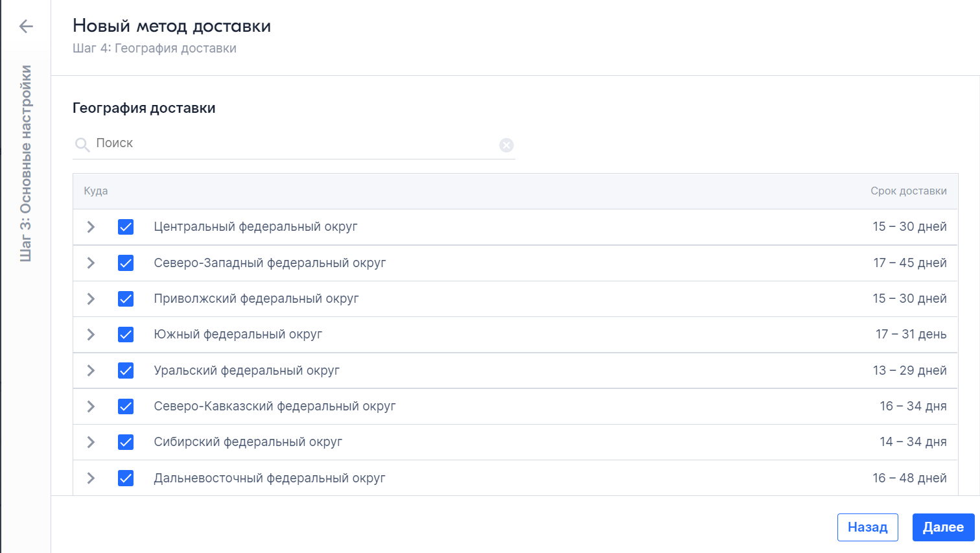Viewport: 980px width, 553px height.
Task: Expand Дальневосточный федеральный округ chevron
Action: [91, 478]
